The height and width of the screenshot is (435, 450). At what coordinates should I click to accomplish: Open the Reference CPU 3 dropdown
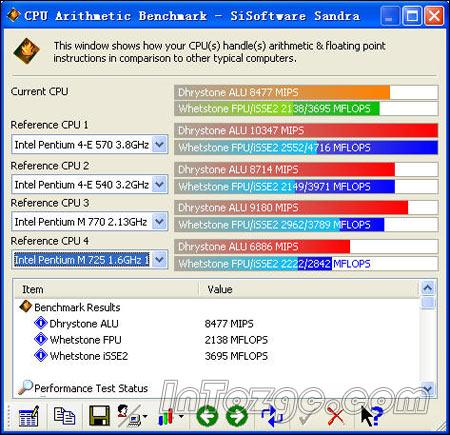pyautogui.click(x=160, y=221)
